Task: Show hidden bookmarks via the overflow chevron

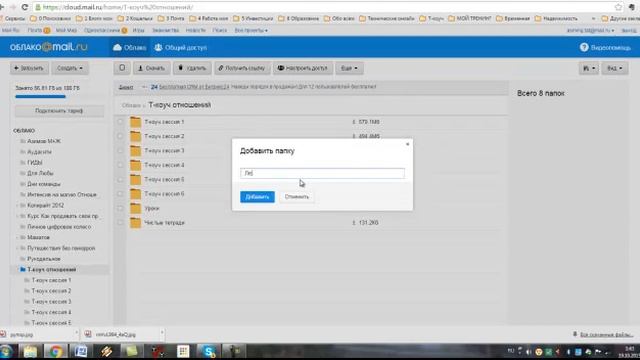Action: coord(593,18)
